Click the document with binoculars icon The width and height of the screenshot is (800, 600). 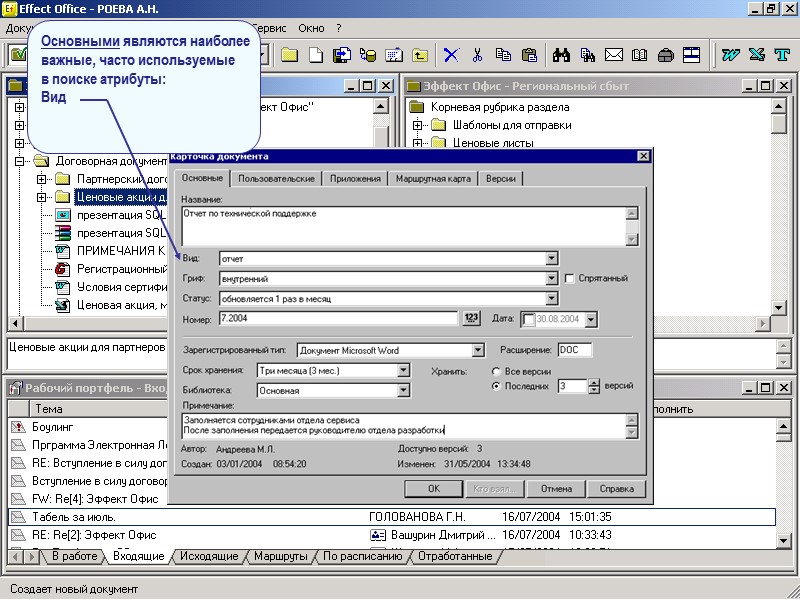[587, 55]
